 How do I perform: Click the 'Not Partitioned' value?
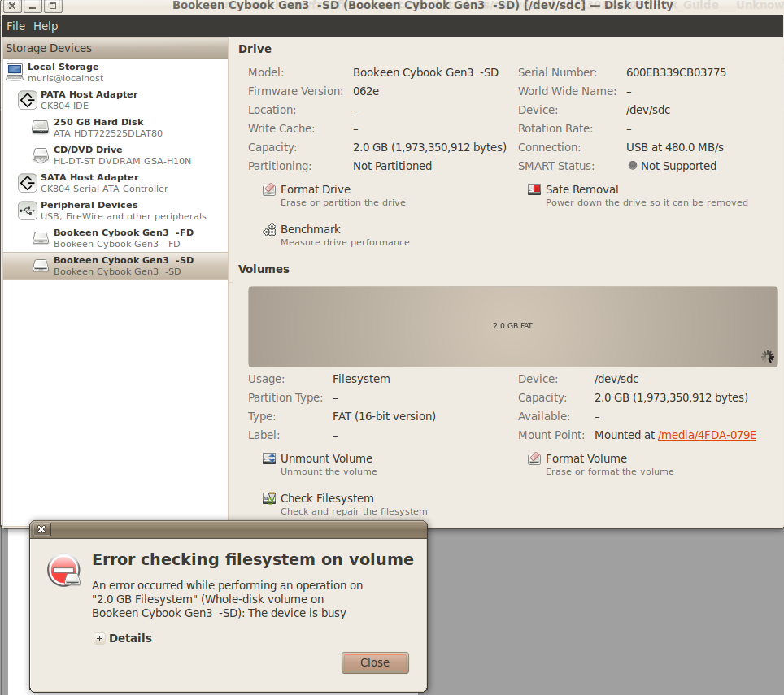coord(393,166)
